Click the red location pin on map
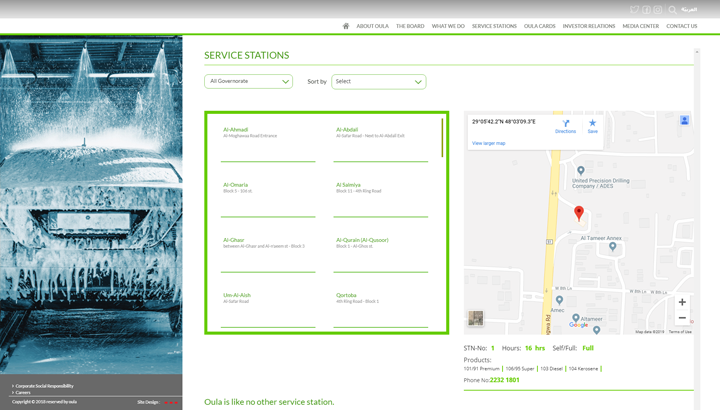 tap(579, 213)
